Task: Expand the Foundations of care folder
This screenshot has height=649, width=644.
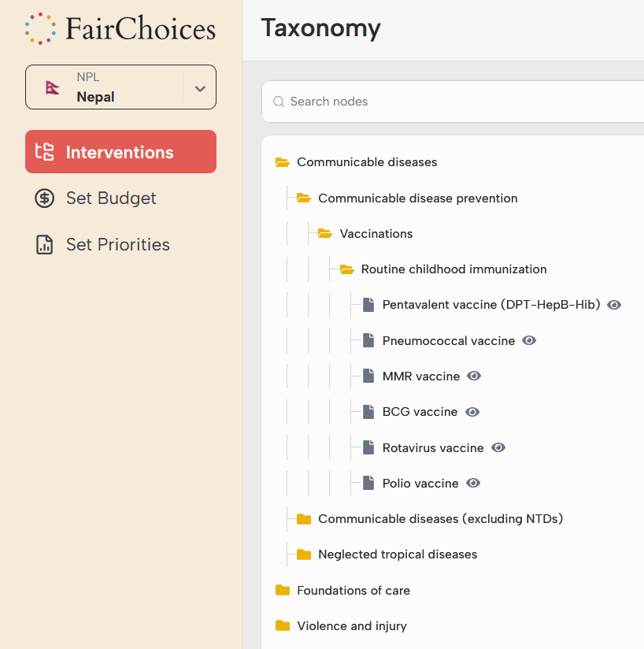Action: pyautogui.click(x=283, y=590)
